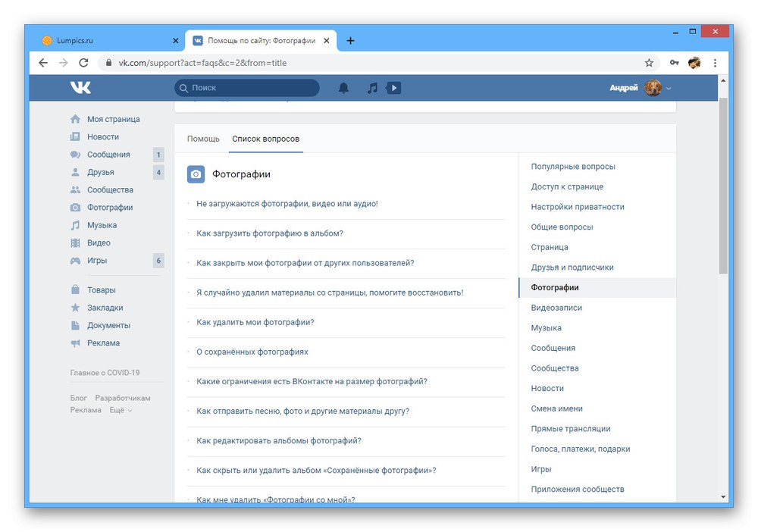
Task: Click the person icon beside Друзья
Action: coord(75,172)
